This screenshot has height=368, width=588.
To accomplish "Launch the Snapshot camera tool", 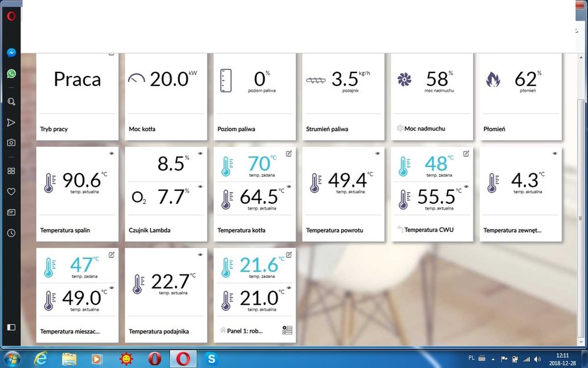I will (11, 142).
